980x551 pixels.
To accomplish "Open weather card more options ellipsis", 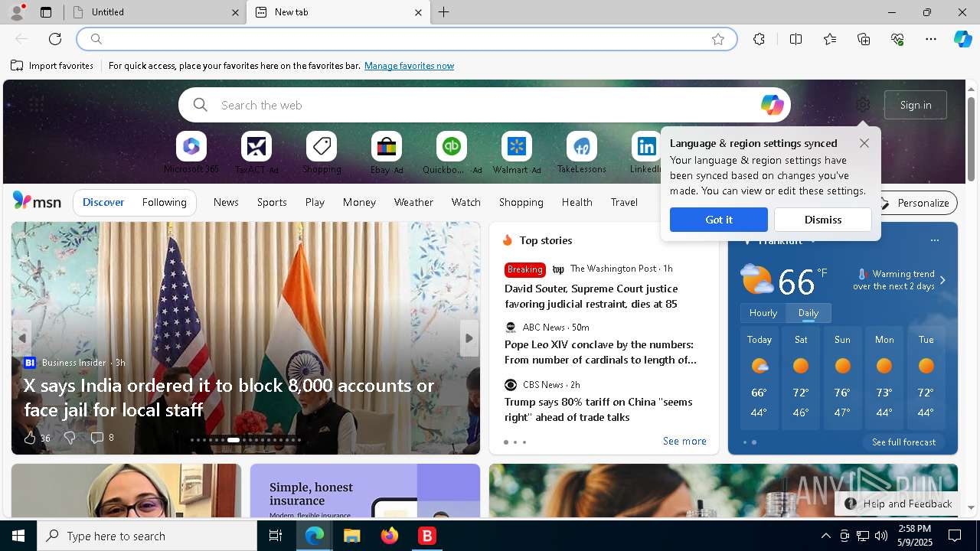I will click(x=934, y=240).
